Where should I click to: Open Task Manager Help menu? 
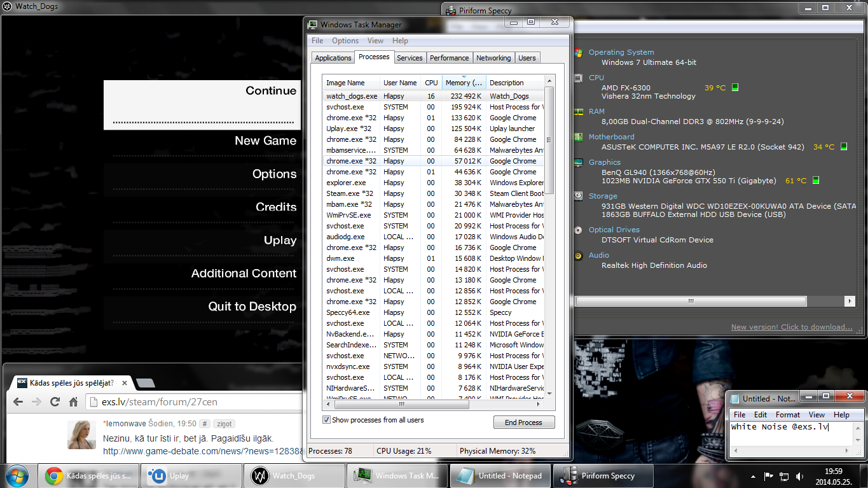[x=400, y=41]
